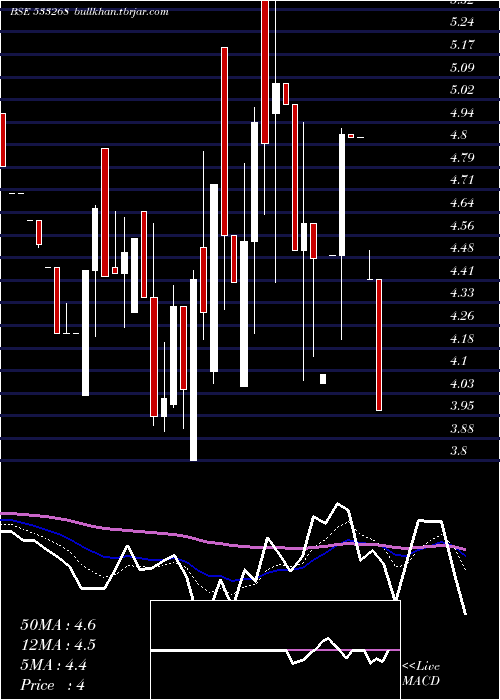Click the 5.09 price axis label
This screenshot has width=500, height=700.
(462, 67)
